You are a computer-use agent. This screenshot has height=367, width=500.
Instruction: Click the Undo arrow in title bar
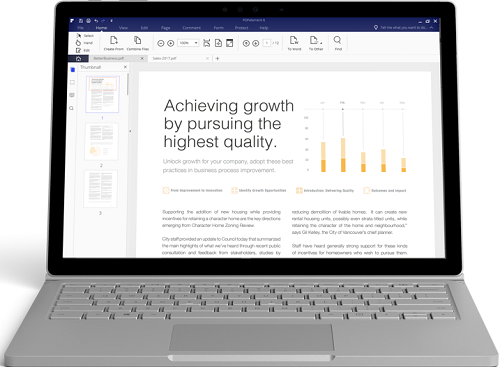[96, 21]
